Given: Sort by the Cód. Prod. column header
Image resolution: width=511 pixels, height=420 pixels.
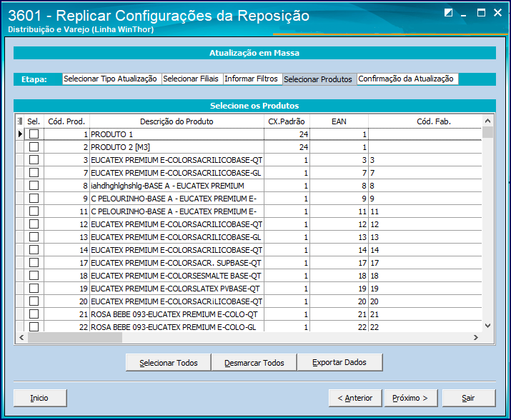Looking at the screenshot, I should click(66, 121).
